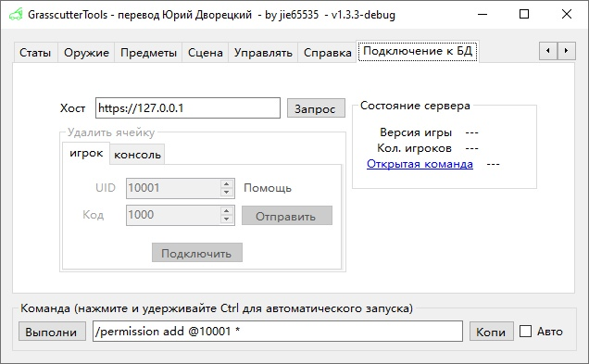This screenshot has height=364, width=589.
Task: Switch to the консоль sub-tab
Action: (137, 155)
